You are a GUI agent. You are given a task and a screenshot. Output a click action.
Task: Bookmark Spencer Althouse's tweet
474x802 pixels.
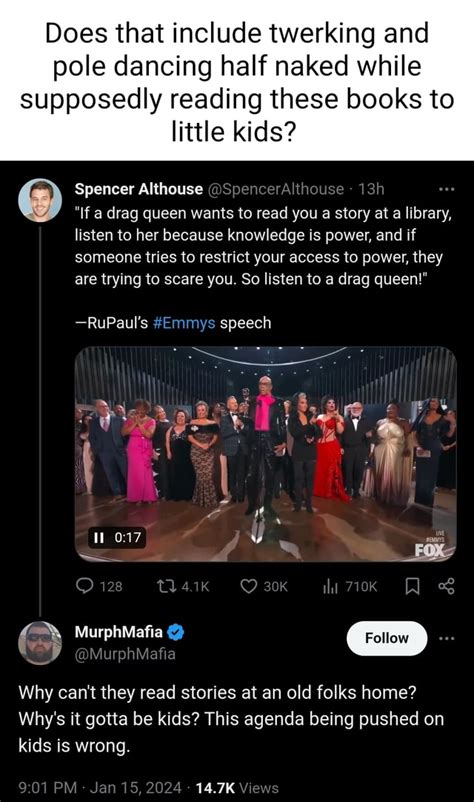(412, 586)
